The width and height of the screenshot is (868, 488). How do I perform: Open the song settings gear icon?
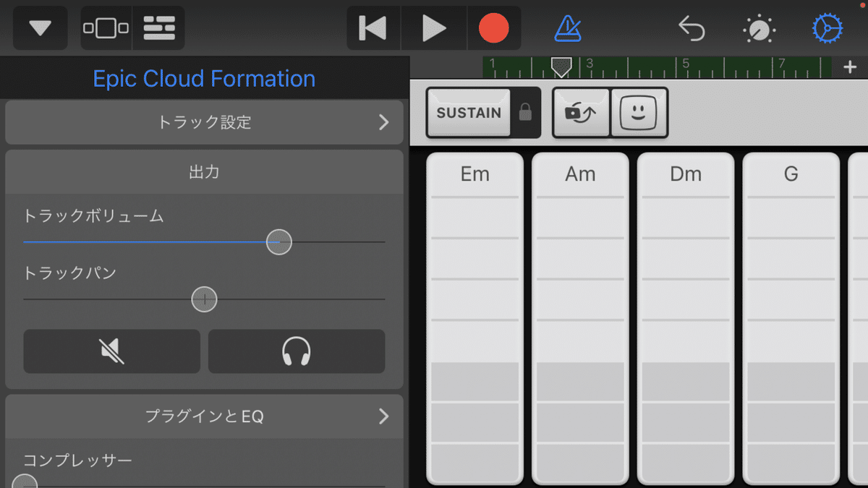pyautogui.click(x=827, y=28)
